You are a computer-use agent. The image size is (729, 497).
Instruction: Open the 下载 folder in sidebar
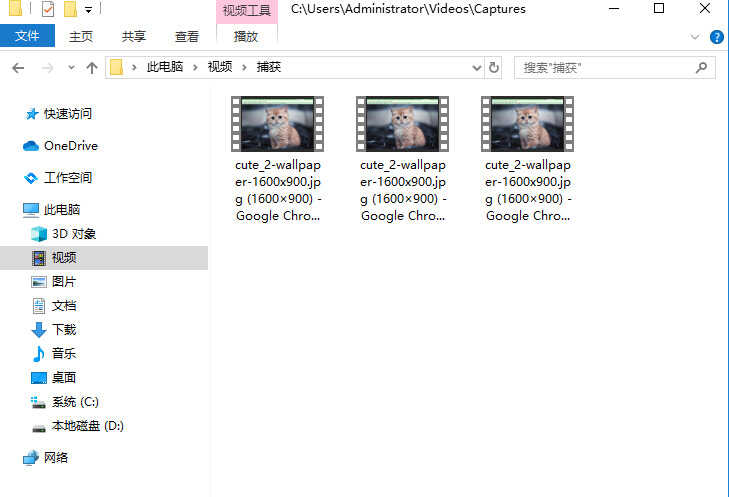pos(64,330)
